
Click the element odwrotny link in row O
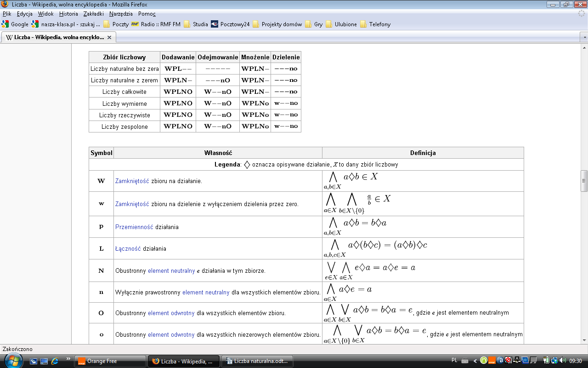[171, 313]
